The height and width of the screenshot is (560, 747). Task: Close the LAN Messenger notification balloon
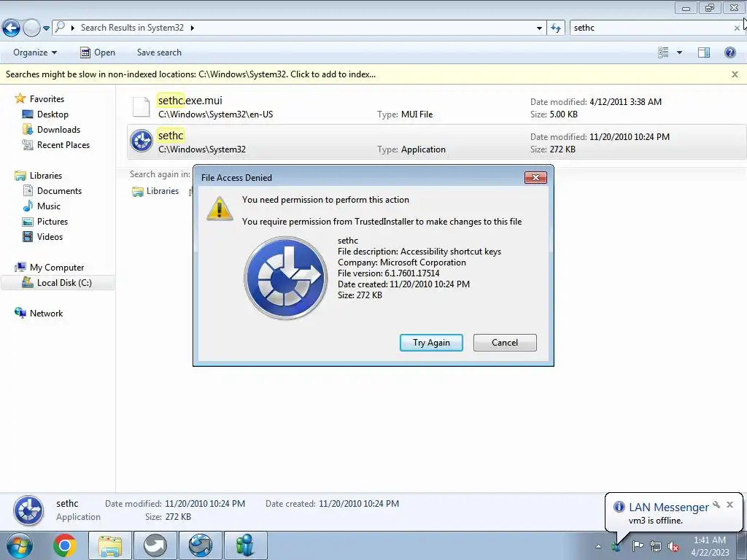click(x=729, y=505)
